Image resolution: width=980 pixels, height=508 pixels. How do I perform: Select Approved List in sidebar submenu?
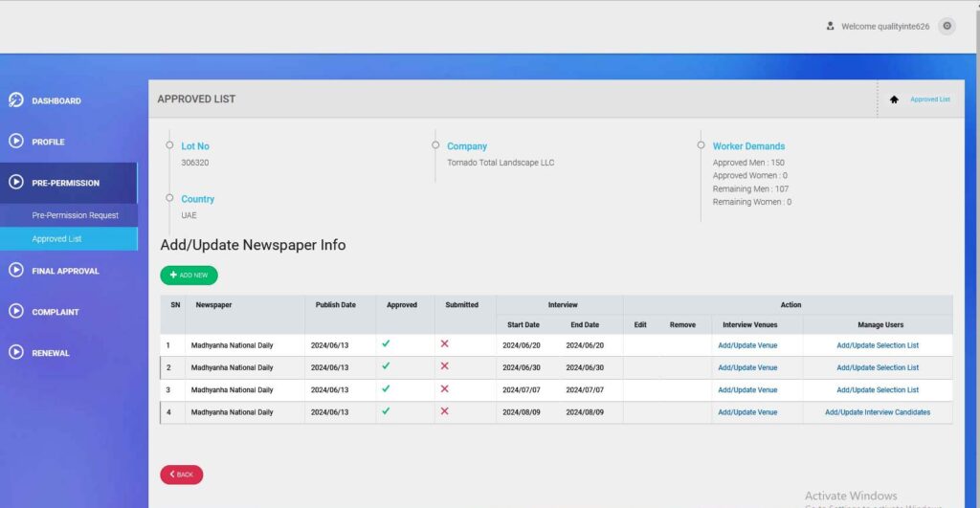(56, 239)
